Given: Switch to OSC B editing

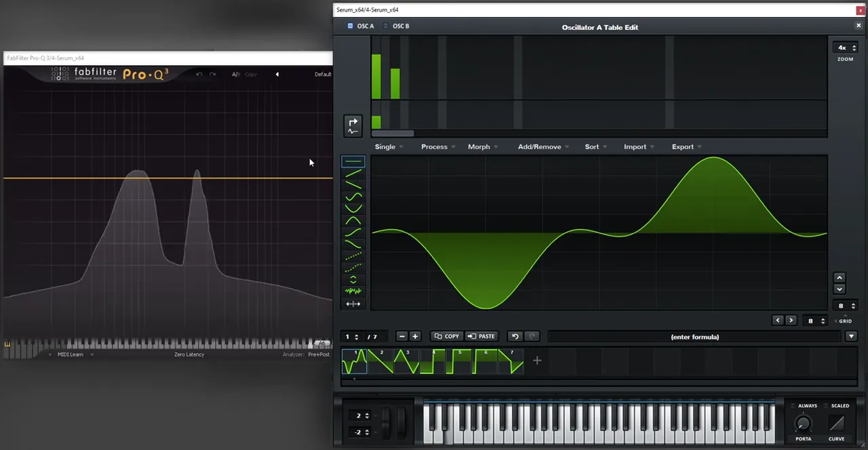Looking at the screenshot, I should point(396,26).
